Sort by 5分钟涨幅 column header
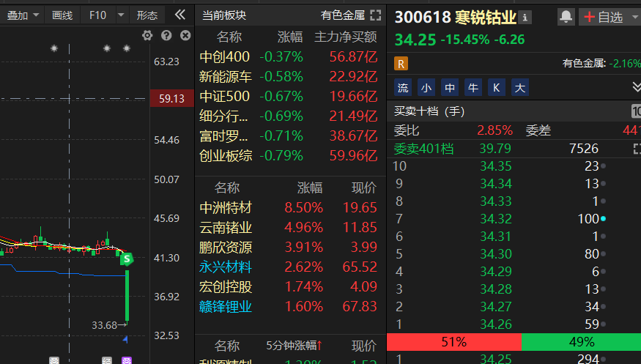 [294, 345]
